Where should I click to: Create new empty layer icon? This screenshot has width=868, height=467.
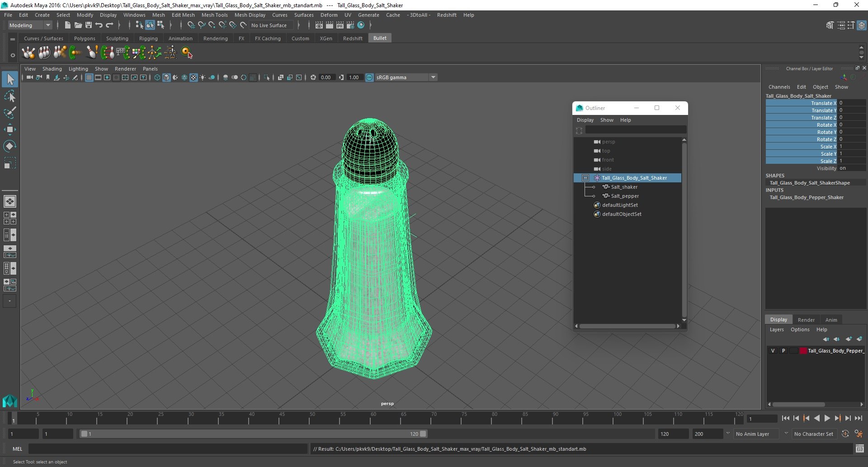point(849,339)
